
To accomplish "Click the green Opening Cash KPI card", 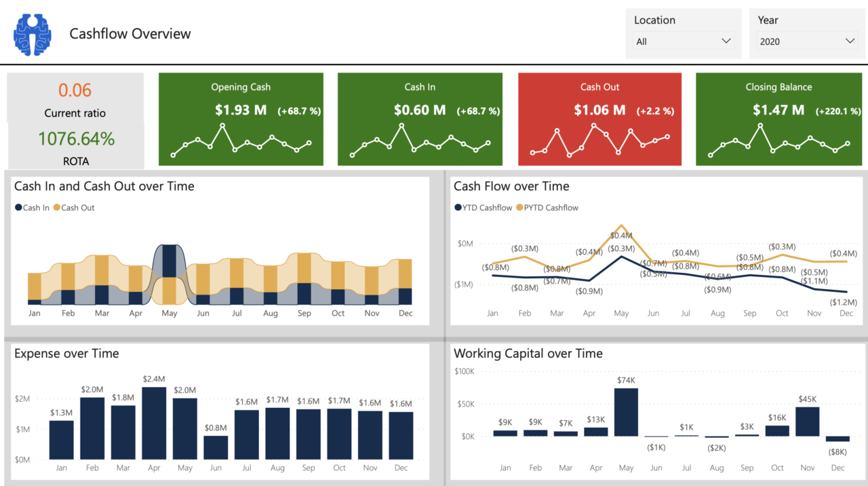I will [241, 119].
